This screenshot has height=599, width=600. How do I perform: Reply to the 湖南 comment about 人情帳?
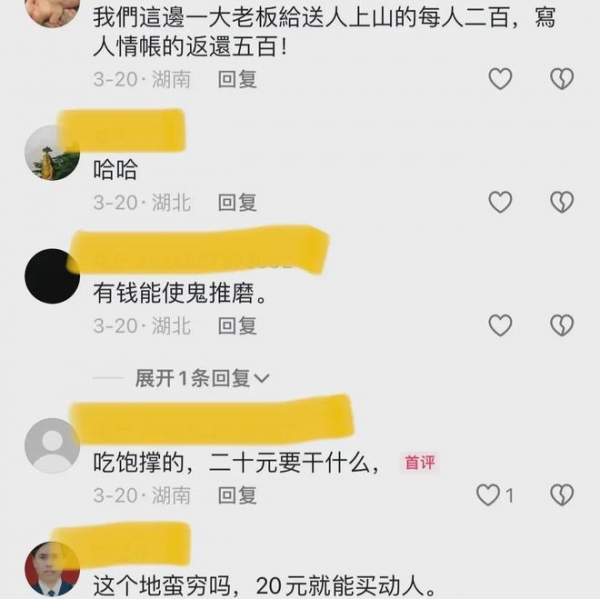point(237,79)
